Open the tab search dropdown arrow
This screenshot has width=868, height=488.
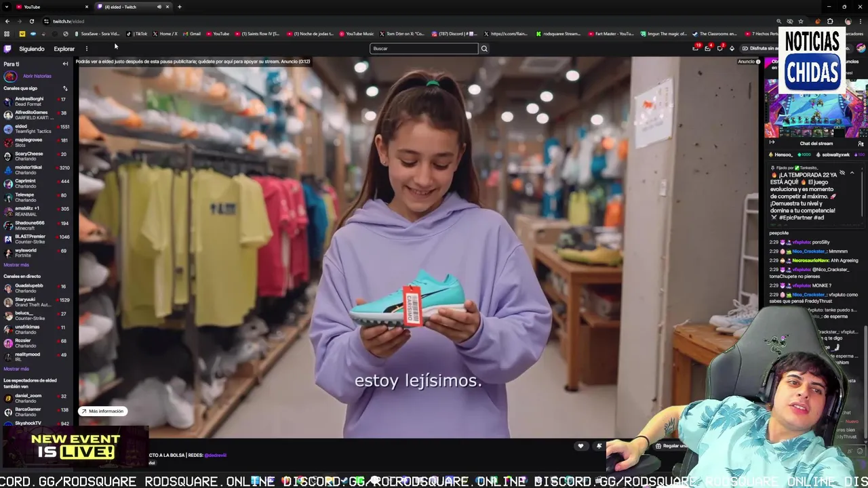point(5,7)
